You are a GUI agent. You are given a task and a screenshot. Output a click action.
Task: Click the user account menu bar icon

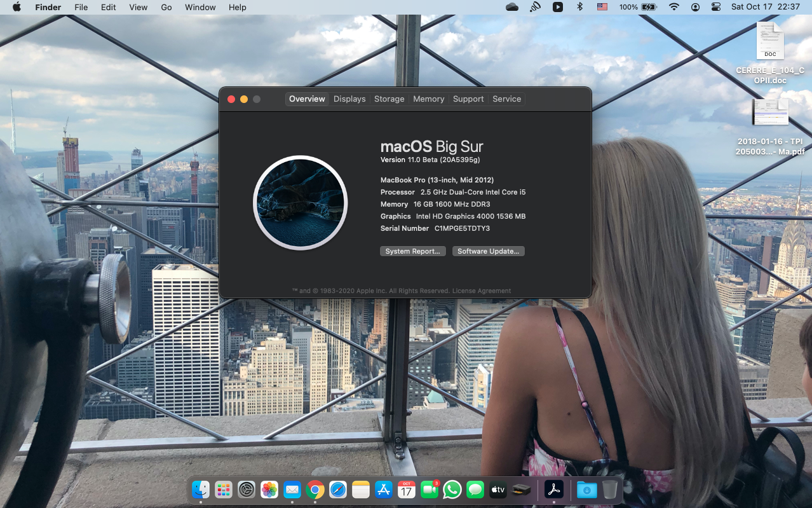click(x=696, y=7)
